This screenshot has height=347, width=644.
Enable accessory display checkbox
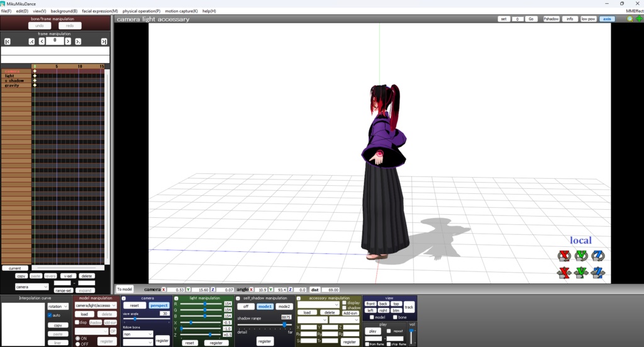(x=344, y=302)
